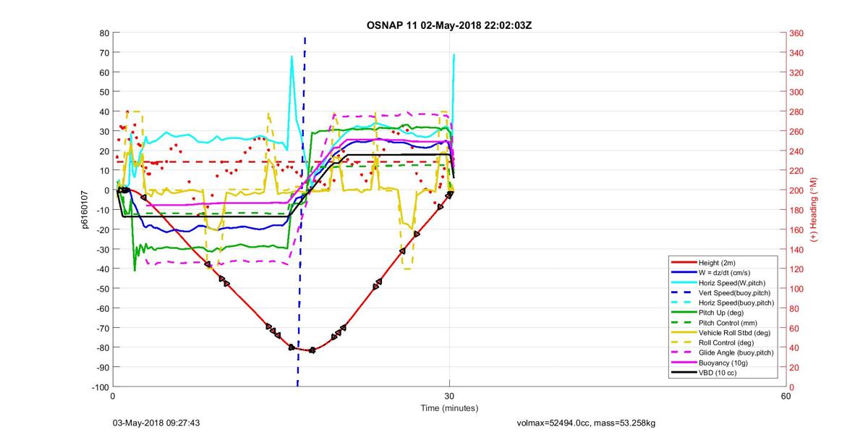Click the solid cyan Horiz Speed line sample in legend
The image size is (868, 435).
(x=684, y=282)
